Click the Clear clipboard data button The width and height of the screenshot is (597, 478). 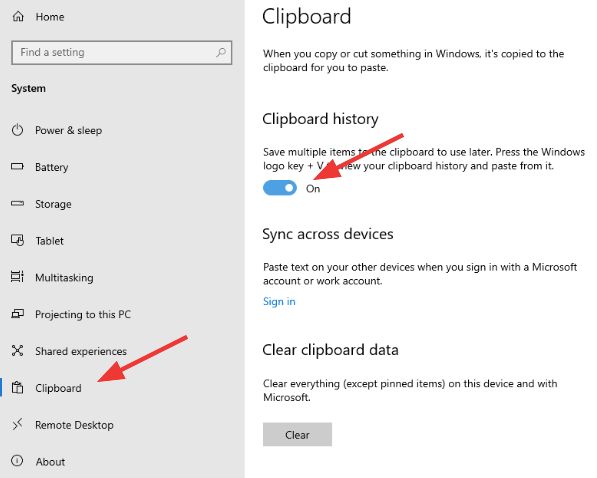[x=297, y=434]
